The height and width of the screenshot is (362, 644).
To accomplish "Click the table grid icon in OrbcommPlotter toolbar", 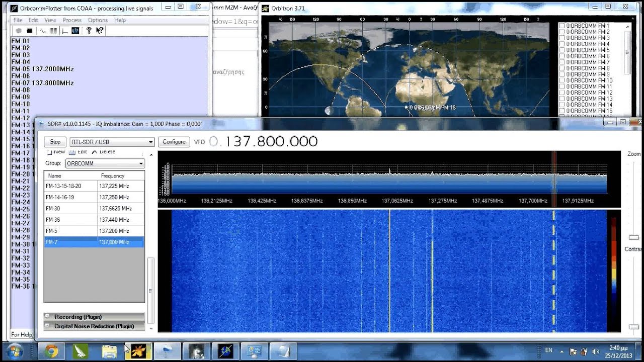I will pyautogui.click(x=53, y=31).
